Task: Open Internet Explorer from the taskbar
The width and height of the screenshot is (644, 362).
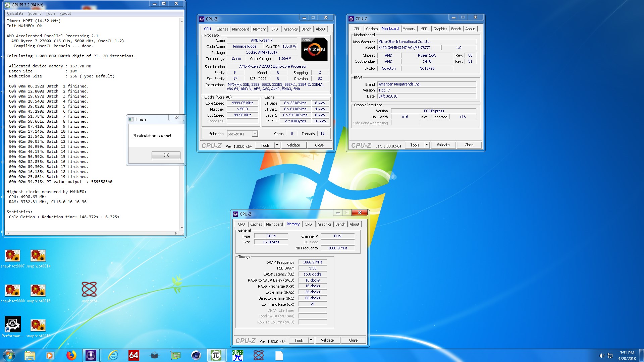Action: (113, 355)
